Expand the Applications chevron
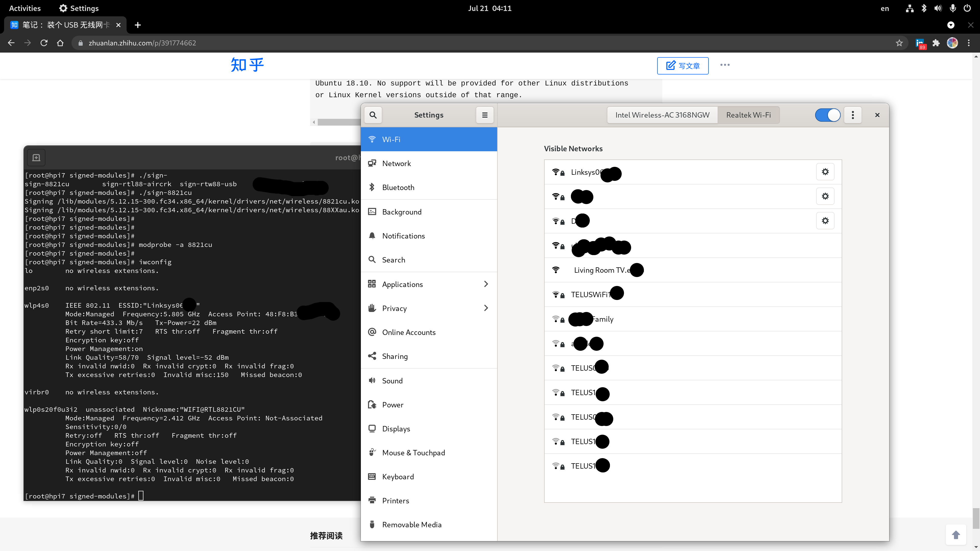 coord(486,284)
